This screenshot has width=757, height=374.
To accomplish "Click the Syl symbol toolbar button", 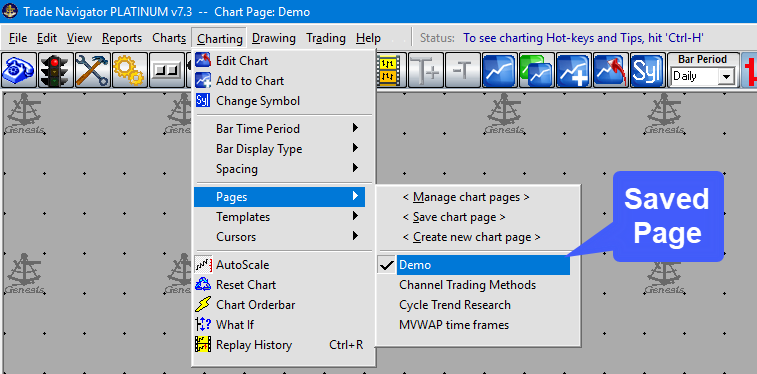I will (647, 70).
